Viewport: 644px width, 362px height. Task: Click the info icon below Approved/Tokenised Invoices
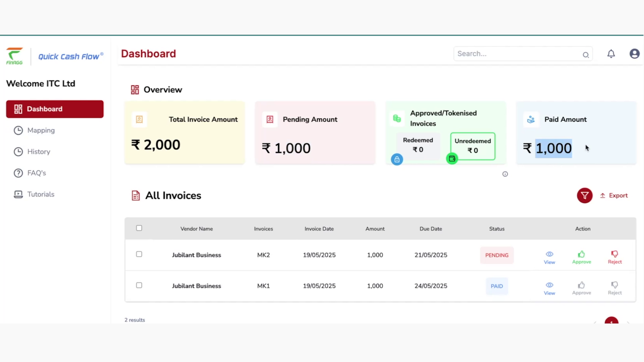(x=505, y=174)
